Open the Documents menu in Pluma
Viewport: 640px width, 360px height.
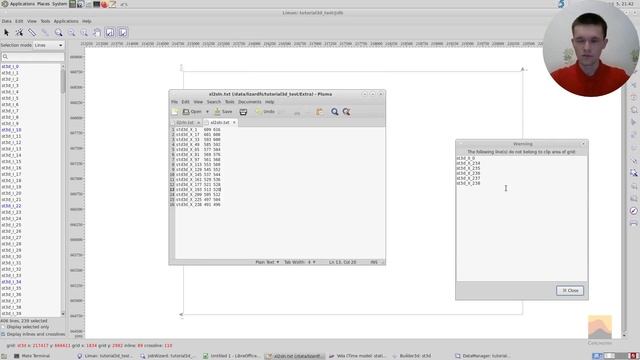pos(249,102)
